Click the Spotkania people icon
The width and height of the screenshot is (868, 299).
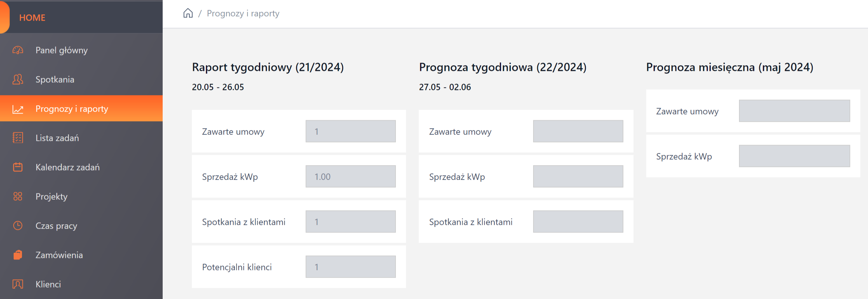pyautogui.click(x=18, y=79)
